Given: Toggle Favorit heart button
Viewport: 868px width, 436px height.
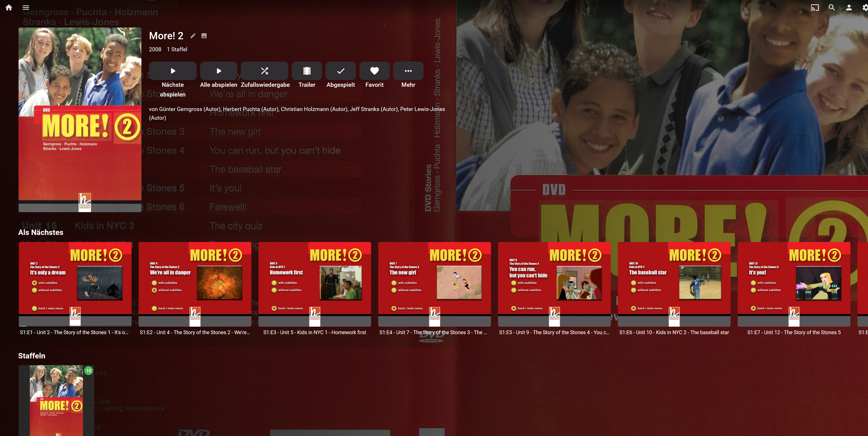Looking at the screenshot, I should 374,71.
